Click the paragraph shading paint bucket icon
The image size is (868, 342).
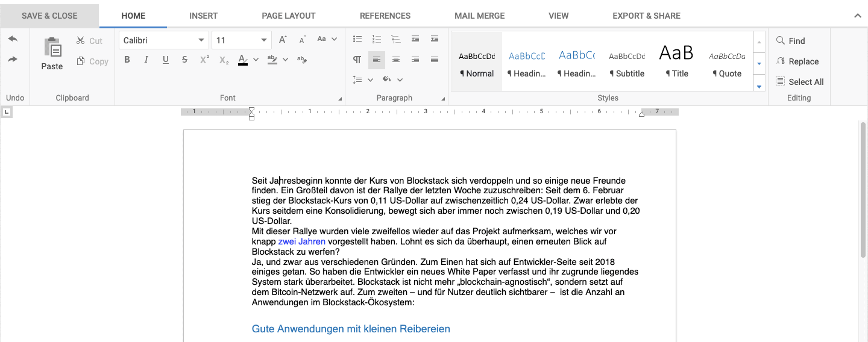pos(387,79)
